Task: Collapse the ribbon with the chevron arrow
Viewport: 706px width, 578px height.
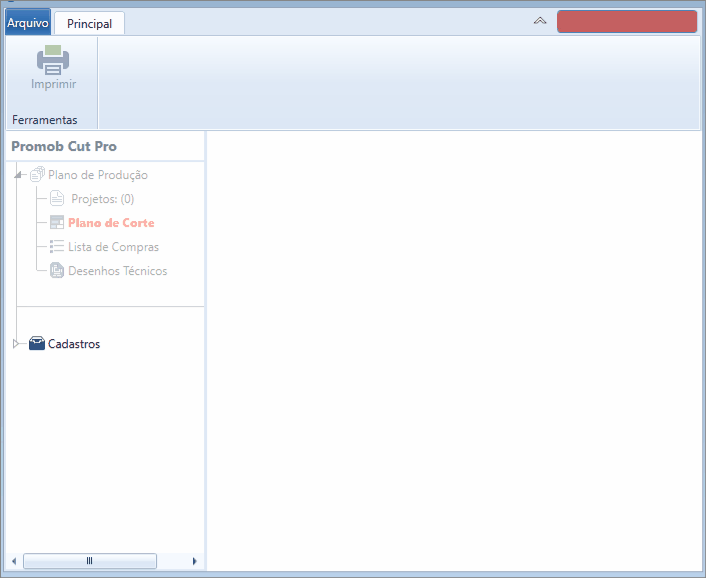Action: tap(540, 21)
